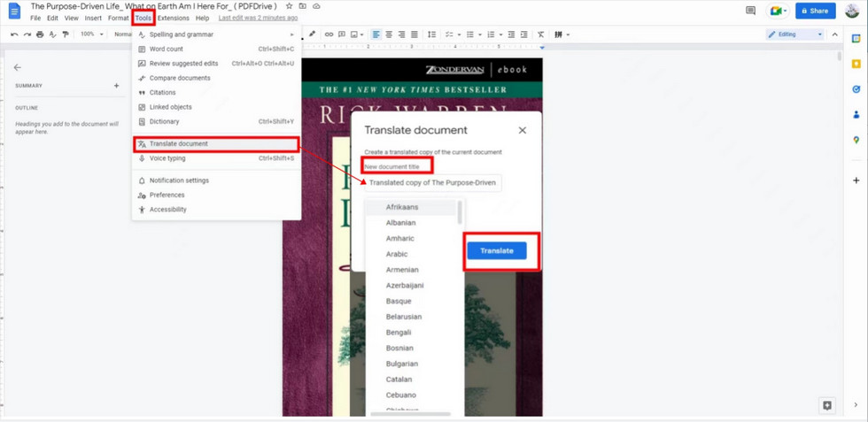Open the paragraph style dropdown
This screenshot has height=422, width=868.
click(122, 35)
